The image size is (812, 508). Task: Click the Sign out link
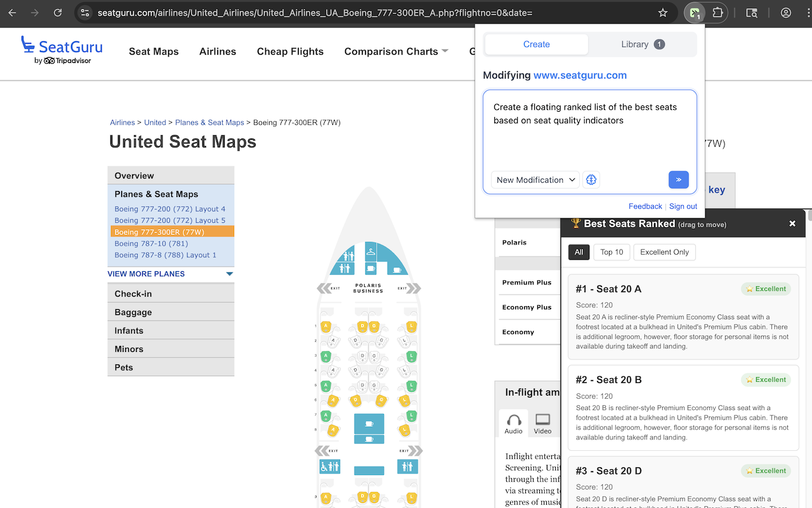click(x=683, y=206)
